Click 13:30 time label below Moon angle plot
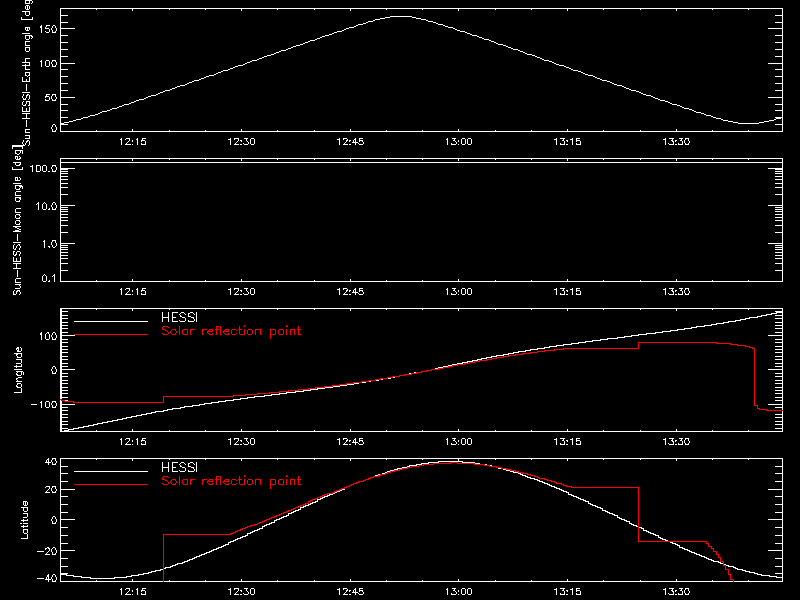The width and height of the screenshot is (800, 600). tap(676, 292)
